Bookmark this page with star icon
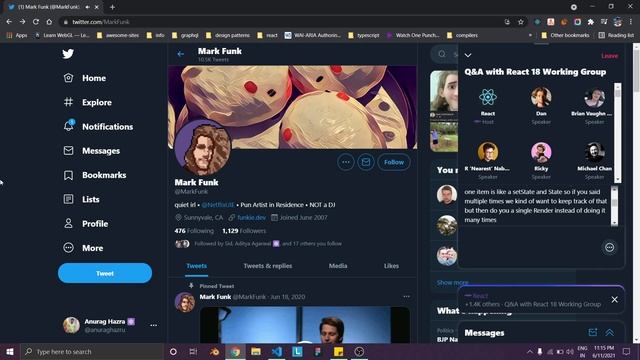This screenshot has height=360, width=640. [520, 22]
